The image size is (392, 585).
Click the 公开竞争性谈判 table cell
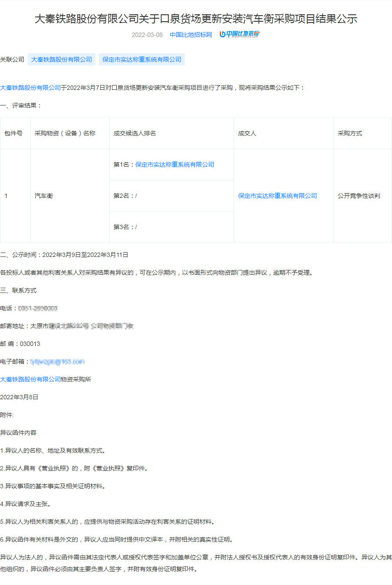[359, 196]
